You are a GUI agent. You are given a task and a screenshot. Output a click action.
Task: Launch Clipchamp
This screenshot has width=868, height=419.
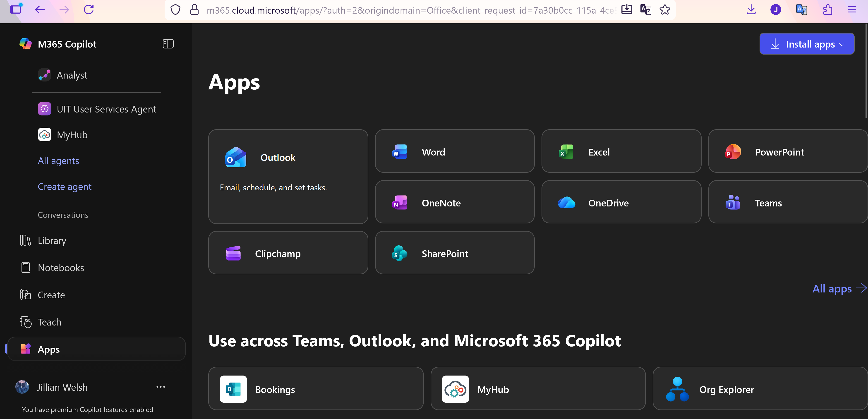tap(288, 253)
